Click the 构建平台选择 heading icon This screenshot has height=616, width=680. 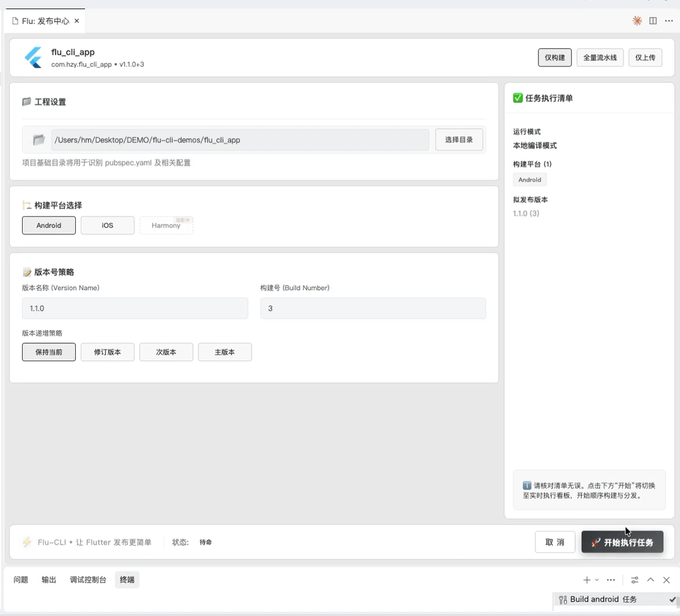point(26,205)
